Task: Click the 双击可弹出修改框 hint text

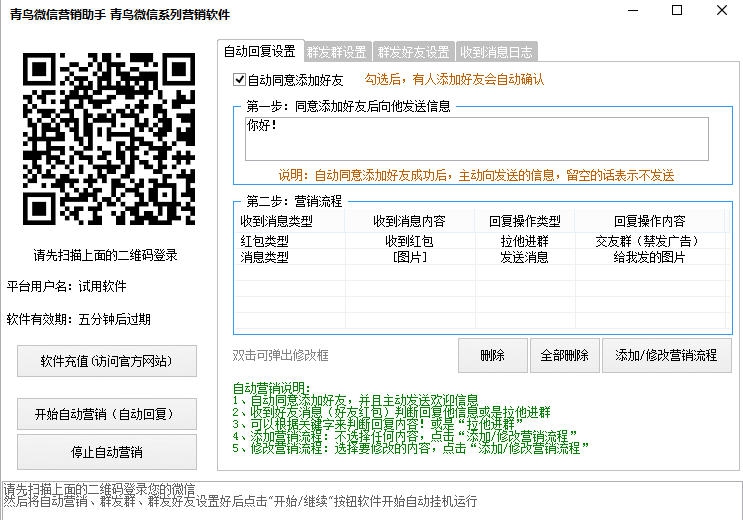Action: click(x=281, y=355)
